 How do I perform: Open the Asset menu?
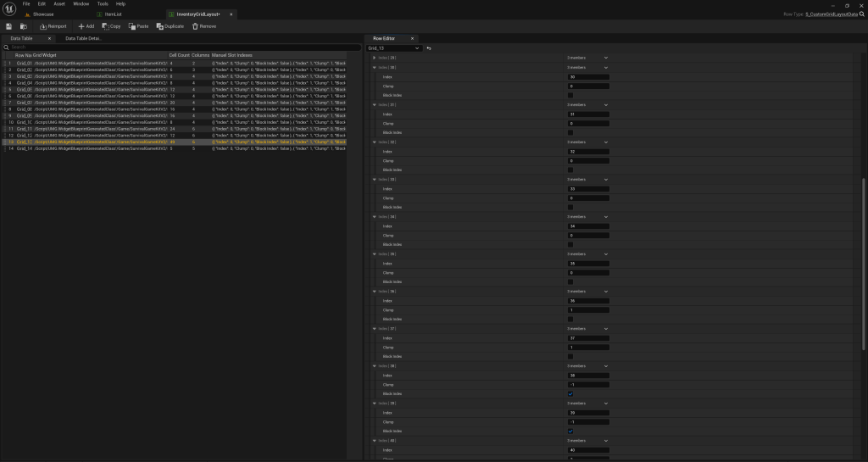tap(59, 4)
